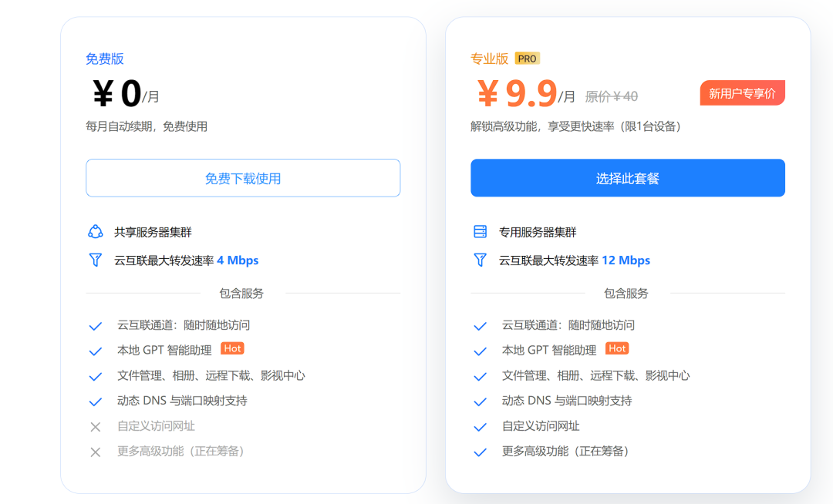
Task: Select the 免费版 plan title
Action: [105, 59]
